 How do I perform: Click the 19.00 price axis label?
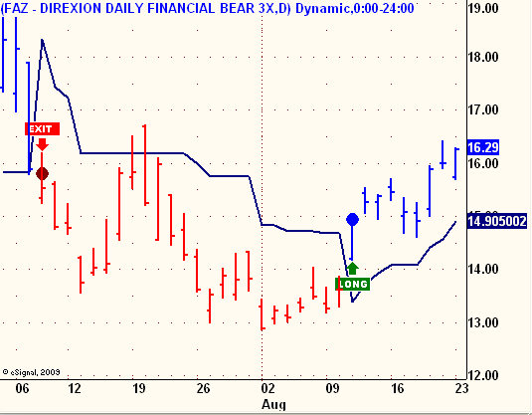tap(483, 8)
